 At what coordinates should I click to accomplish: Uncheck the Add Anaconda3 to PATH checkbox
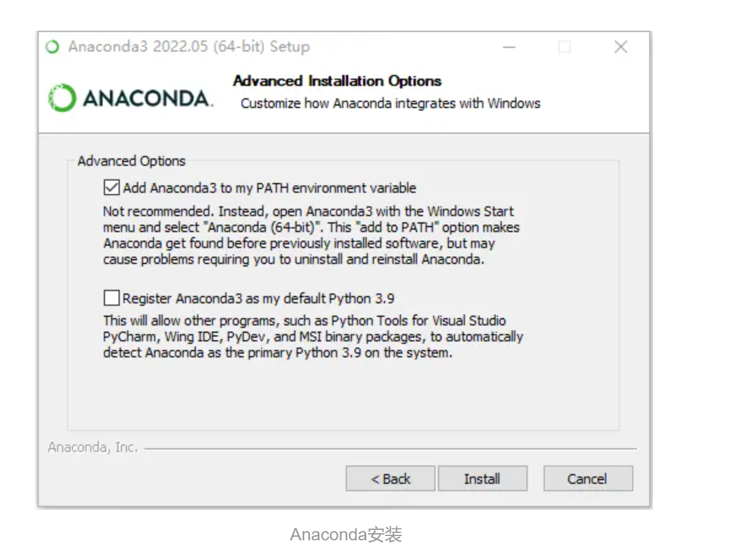(x=112, y=187)
